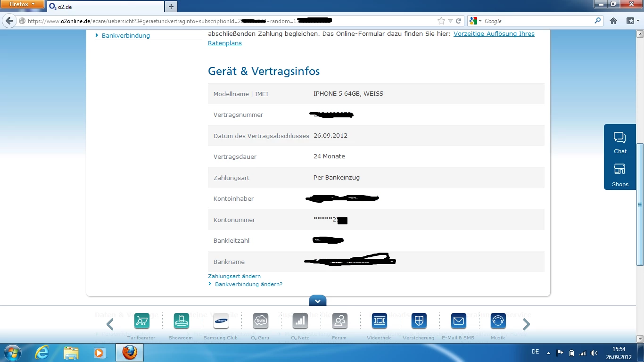
Task: Open the Firefox application menu
Action: (x=22, y=4)
